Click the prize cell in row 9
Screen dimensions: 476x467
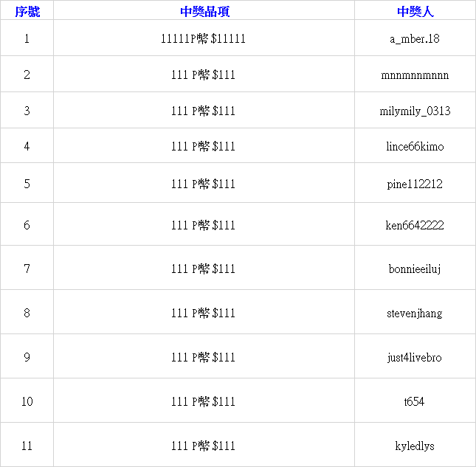[x=203, y=357]
